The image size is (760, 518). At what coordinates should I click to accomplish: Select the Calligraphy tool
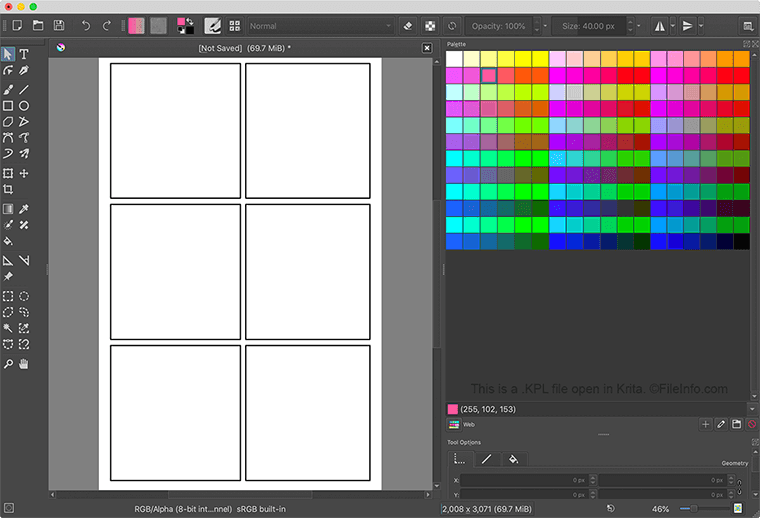click(x=24, y=71)
